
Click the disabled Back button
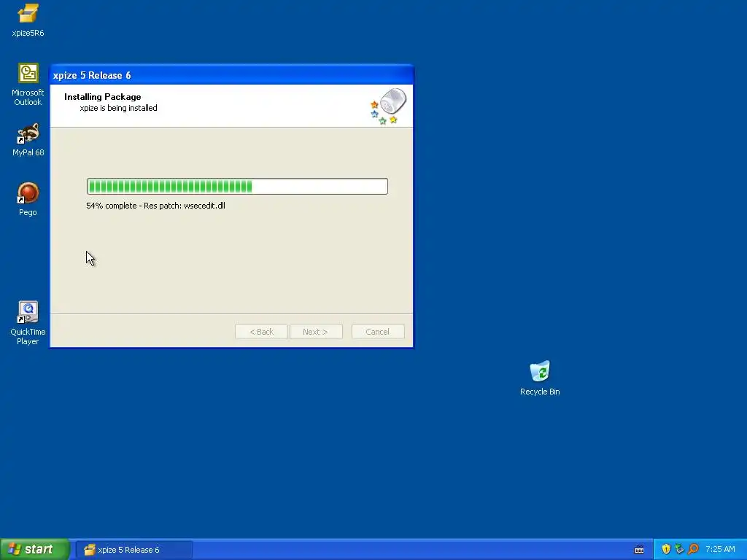pos(262,332)
